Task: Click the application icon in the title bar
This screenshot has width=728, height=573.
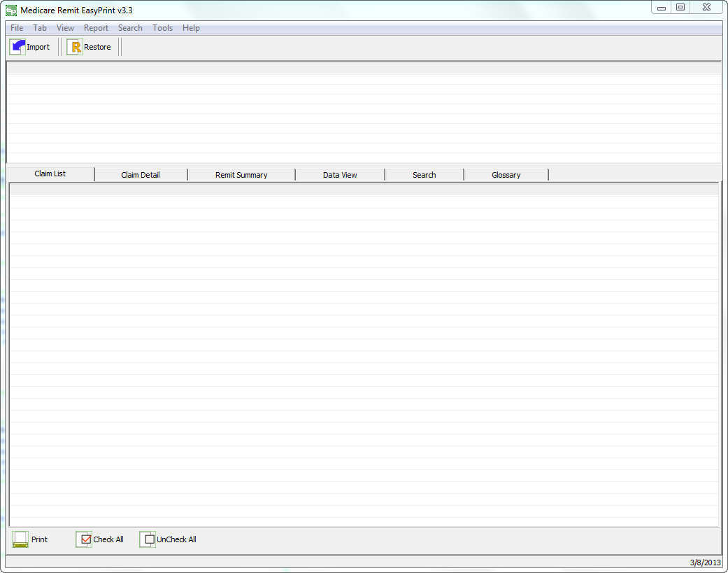Action: pyautogui.click(x=10, y=10)
